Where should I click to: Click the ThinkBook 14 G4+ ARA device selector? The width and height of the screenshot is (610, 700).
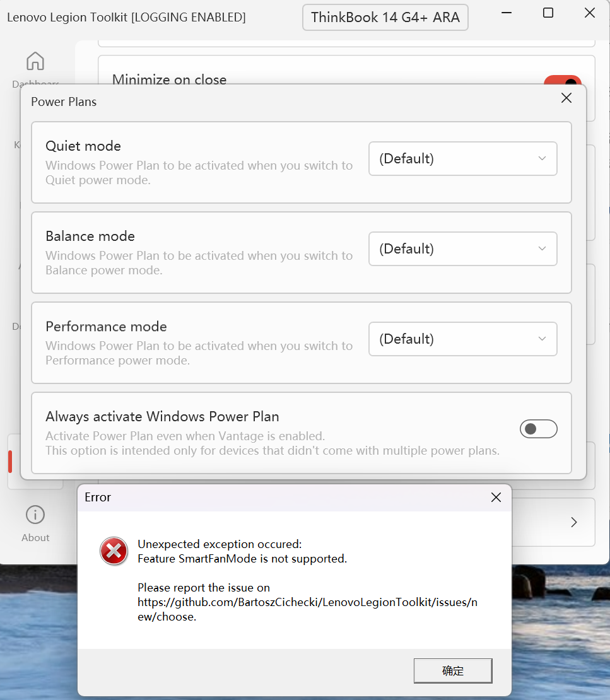pos(385,17)
